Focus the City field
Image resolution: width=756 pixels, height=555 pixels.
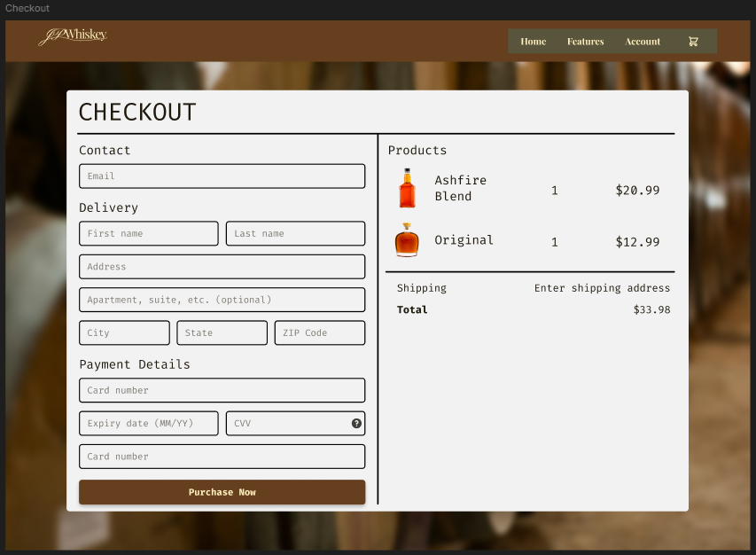point(124,332)
